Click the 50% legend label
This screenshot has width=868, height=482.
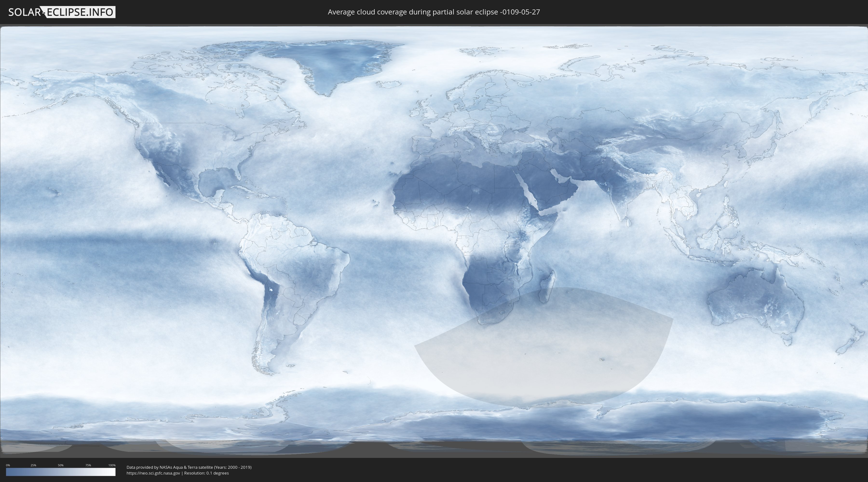click(x=61, y=465)
